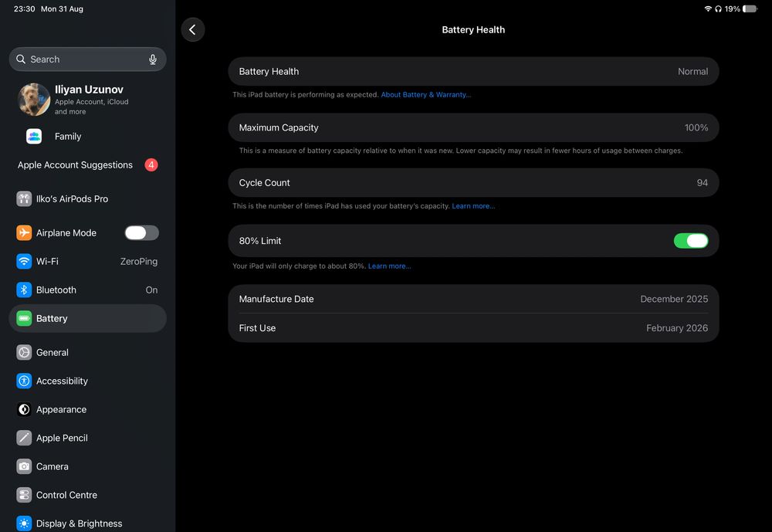
Task: Tap the Camera icon
Action: 24,466
